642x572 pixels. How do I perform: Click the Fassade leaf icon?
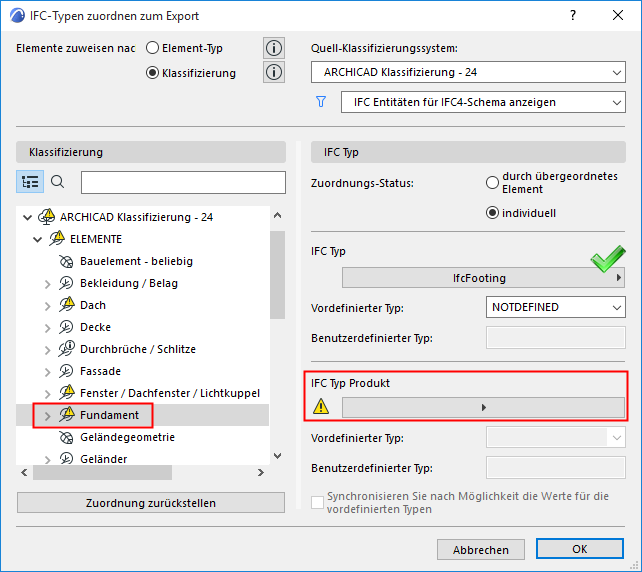click(x=66, y=371)
